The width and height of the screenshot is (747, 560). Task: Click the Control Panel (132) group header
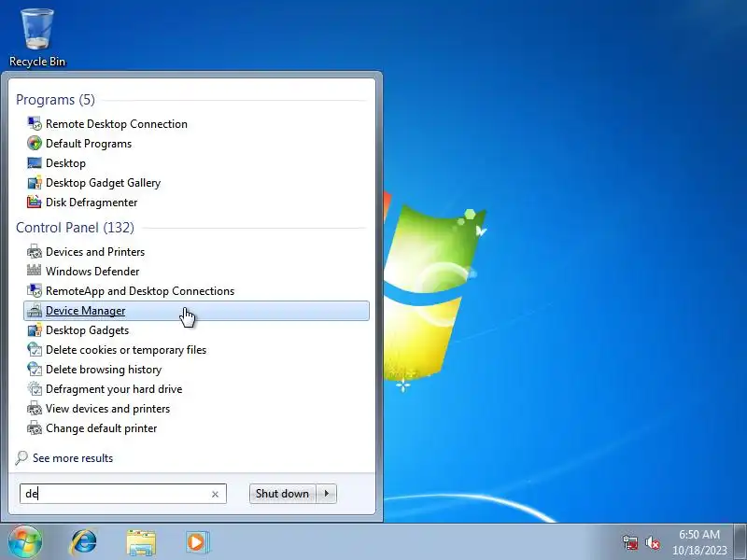[x=75, y=228]
